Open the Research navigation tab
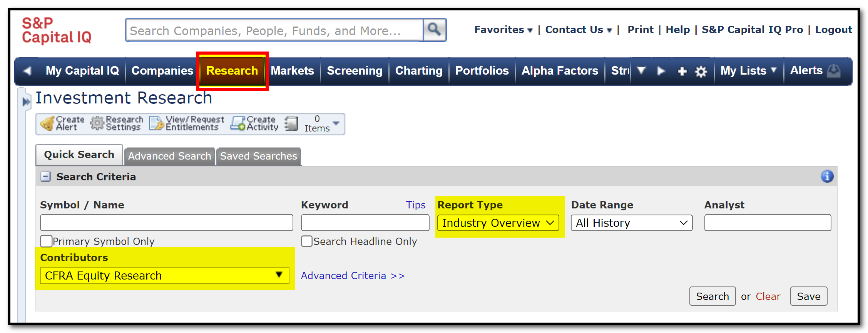 point(232,71)
